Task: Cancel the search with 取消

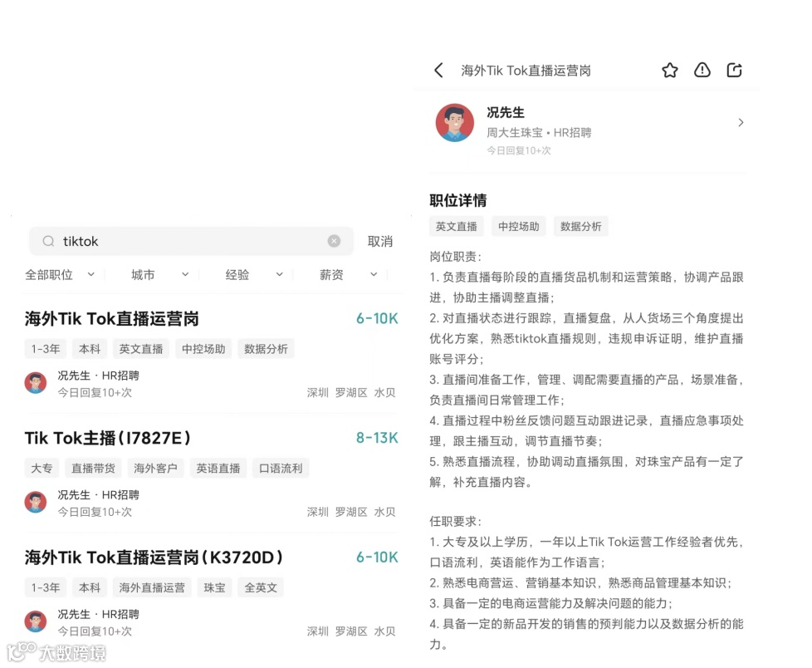Action: (380, 242)
